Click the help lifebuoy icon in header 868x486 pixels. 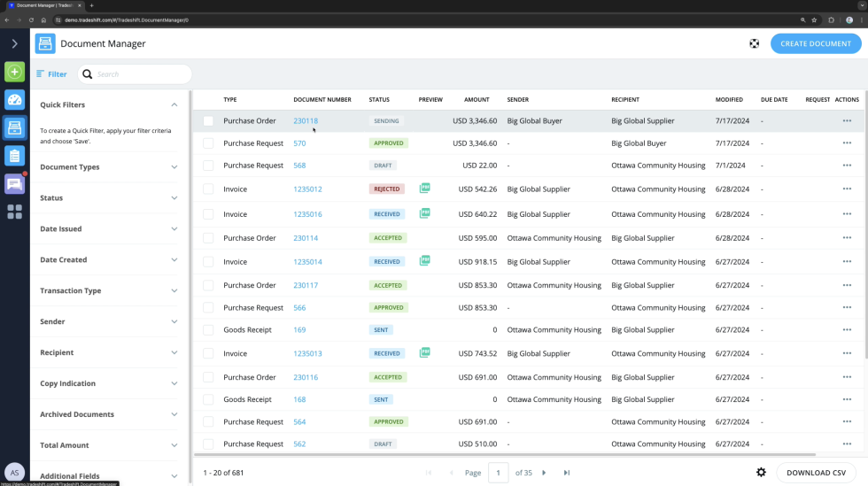coord(754,43)
